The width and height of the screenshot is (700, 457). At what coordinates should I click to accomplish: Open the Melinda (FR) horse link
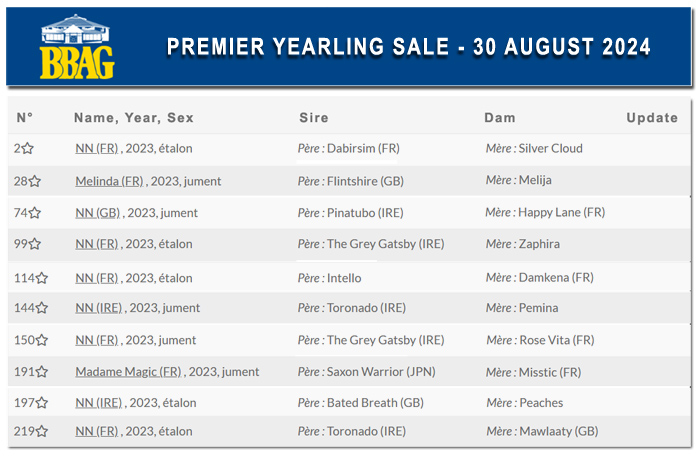coord(109,181)
